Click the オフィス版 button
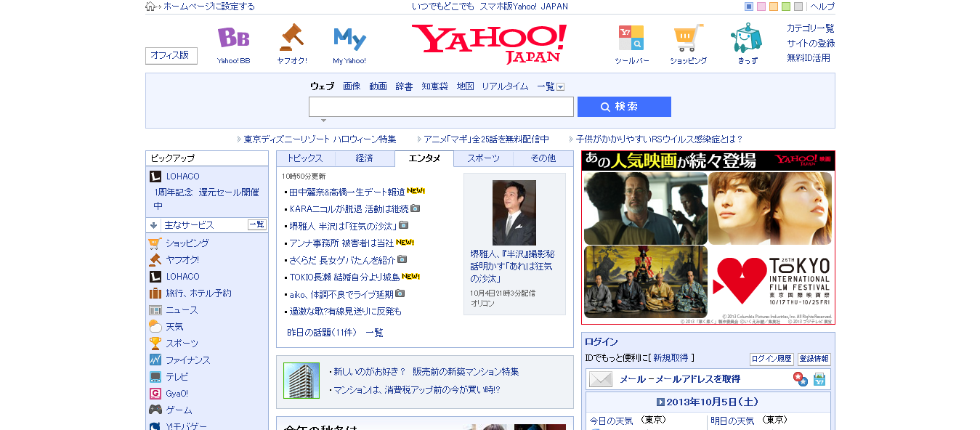This screenshot has height=430, width=980. click(x=171, y=56)
